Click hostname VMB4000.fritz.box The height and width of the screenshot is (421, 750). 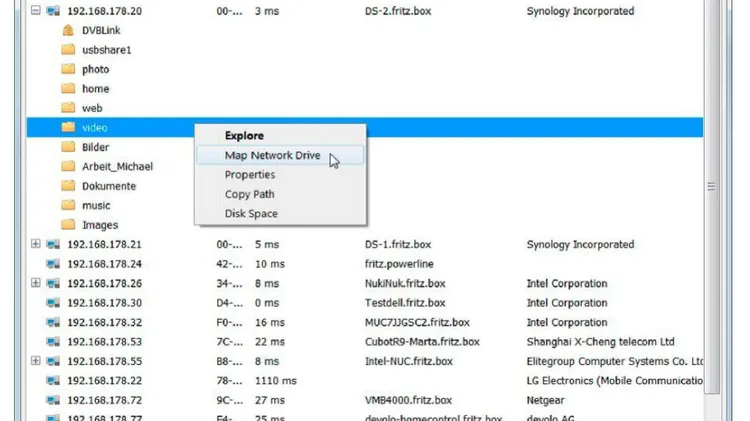[408, 400]
